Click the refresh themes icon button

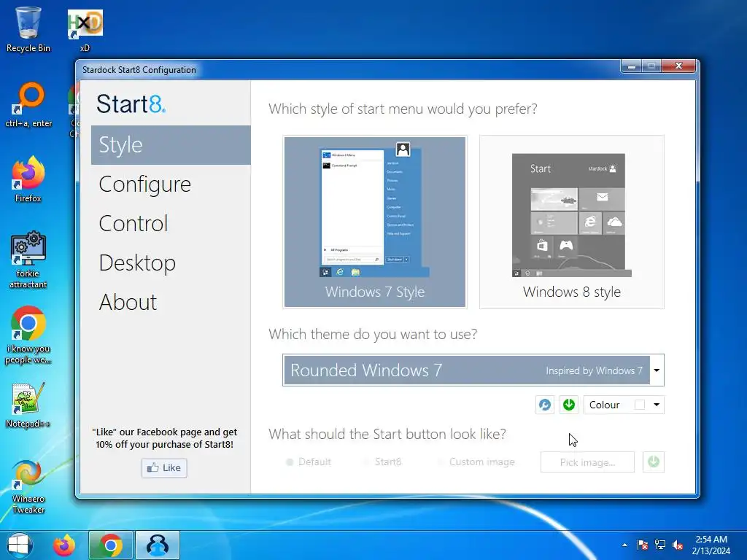coord(544,405)
